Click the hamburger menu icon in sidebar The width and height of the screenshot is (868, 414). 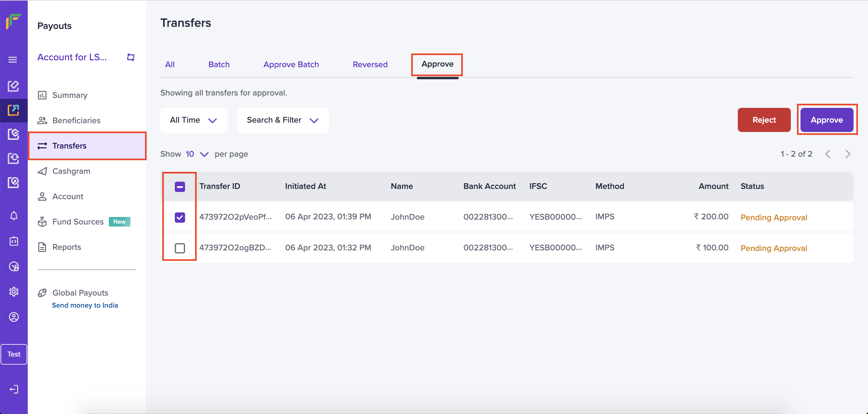pyautogui.click(x=13, y=60)
